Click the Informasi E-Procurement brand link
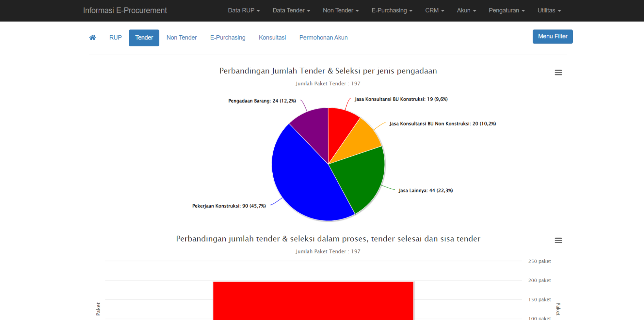This screenshot has height=320, width=644. (x=125, y=10)
